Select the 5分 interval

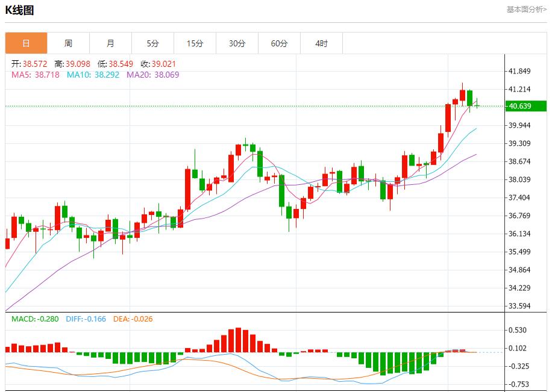point(152,43)
